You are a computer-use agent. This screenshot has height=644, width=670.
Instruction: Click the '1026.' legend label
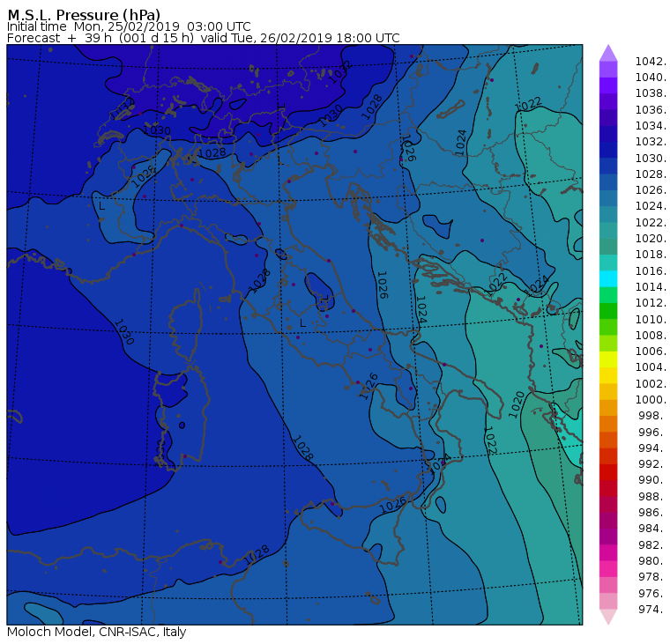pyautogui.click(x=651, y=189)
